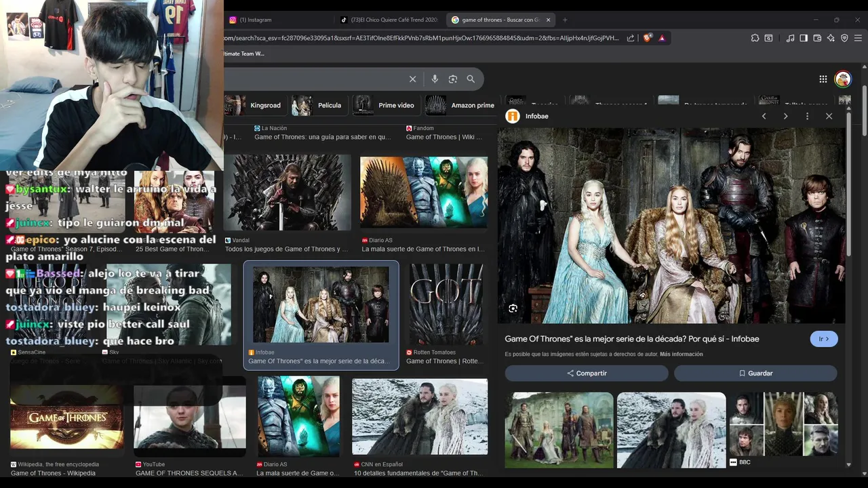Open the related cast-outdoors image in preview
The image size is (868, 488).
coord(559,430)
